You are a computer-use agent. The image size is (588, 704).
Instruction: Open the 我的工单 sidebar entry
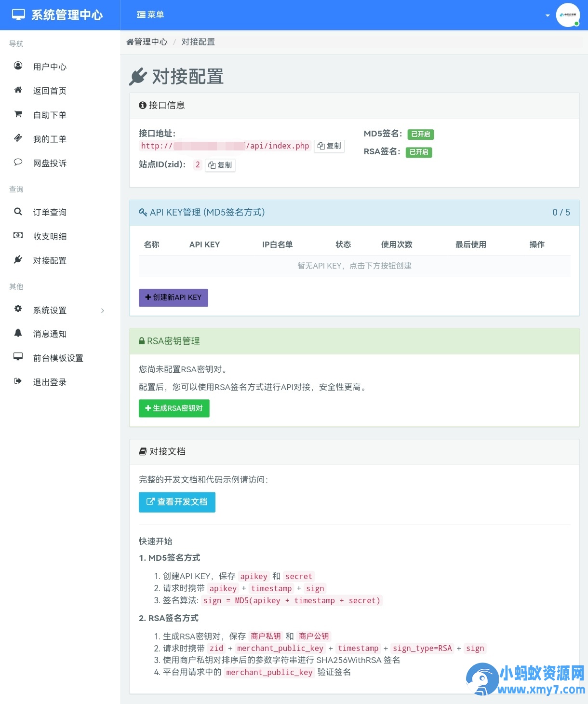click(50, 139)
